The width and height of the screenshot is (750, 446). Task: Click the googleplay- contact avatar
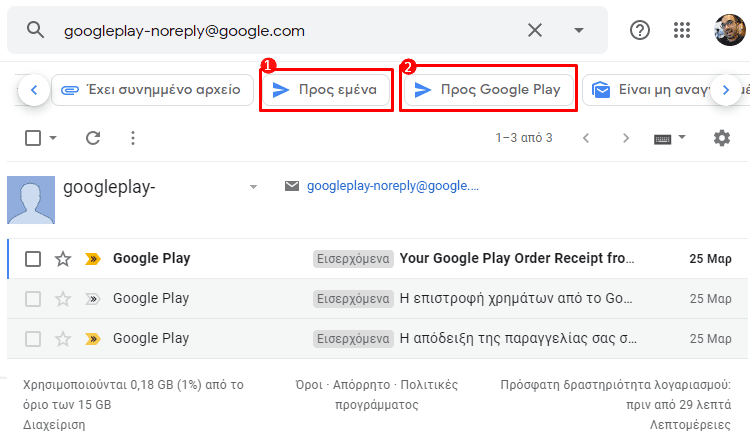click(31, 200)
